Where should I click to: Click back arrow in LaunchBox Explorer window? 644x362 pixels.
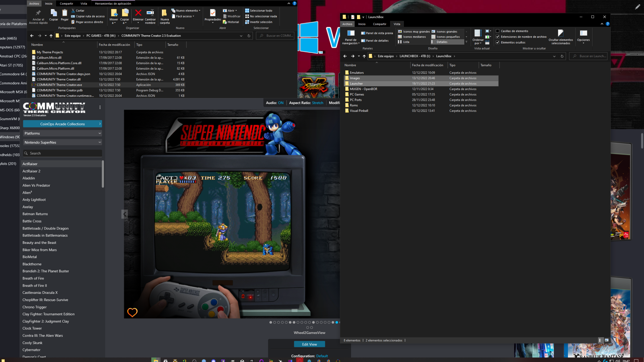pos(345,56)
